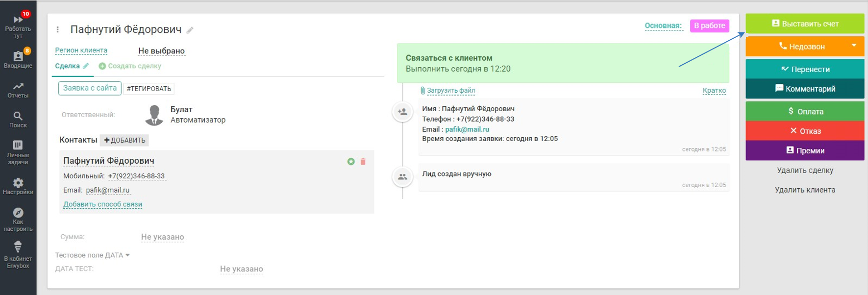Click the add-person icon on timeline
The image size is (868, 295).
point(402,112)
